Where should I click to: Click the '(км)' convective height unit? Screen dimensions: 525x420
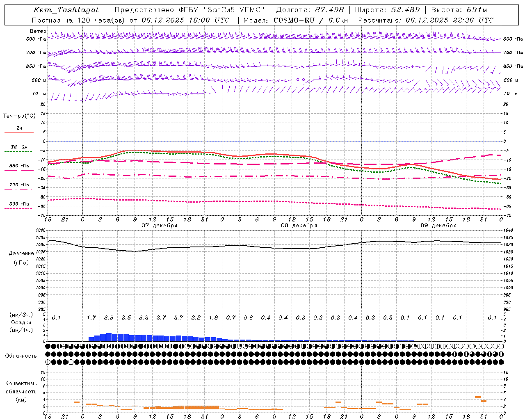click(21, 399)
